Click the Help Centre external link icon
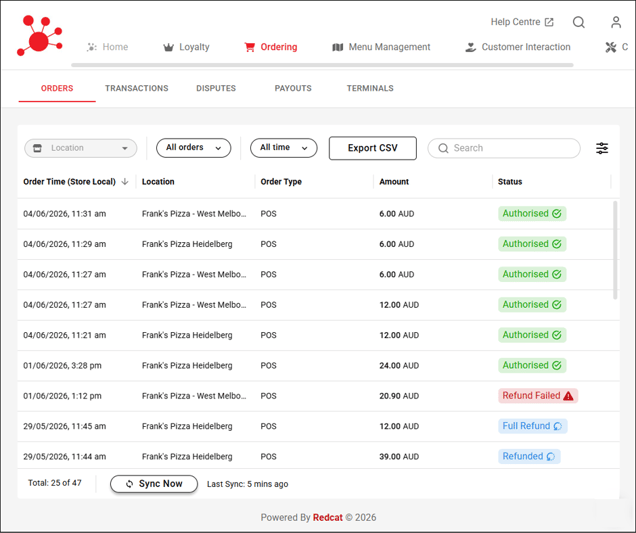 tap(549, 22)
